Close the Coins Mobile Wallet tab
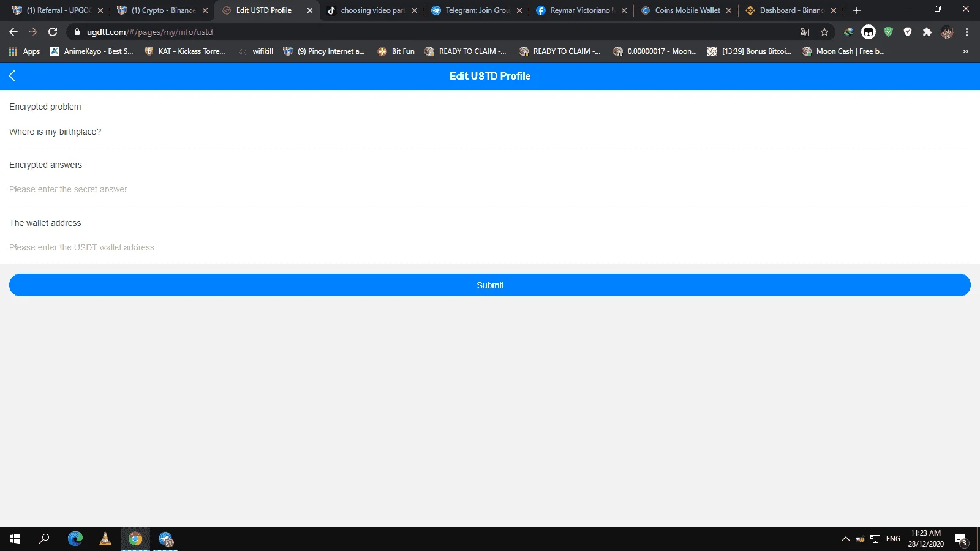This screenshot has height=551, width=980. (x=729, y=10)
